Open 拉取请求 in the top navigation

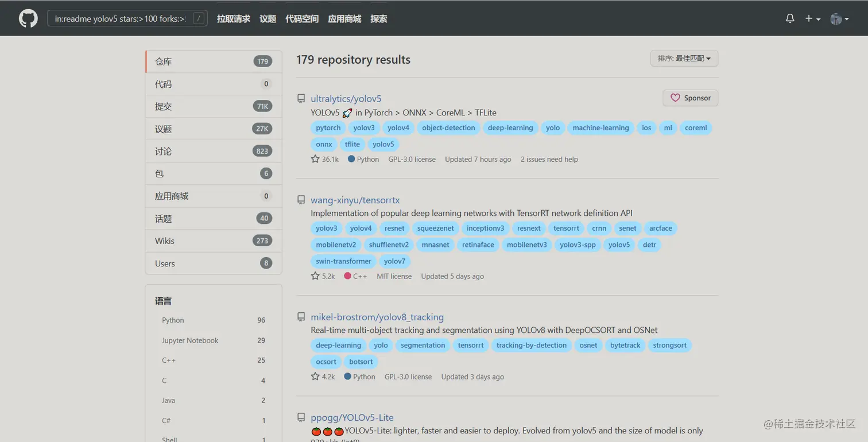point(234,19)
